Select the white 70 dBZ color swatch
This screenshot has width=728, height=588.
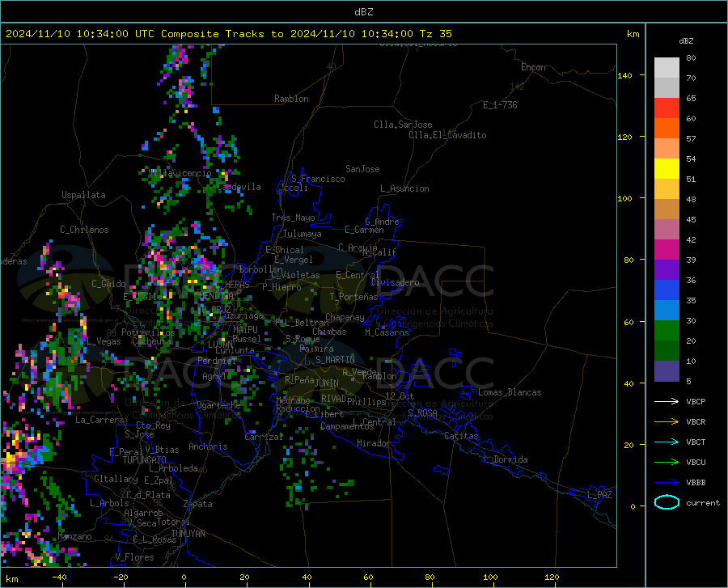click(x=667, y=68)
